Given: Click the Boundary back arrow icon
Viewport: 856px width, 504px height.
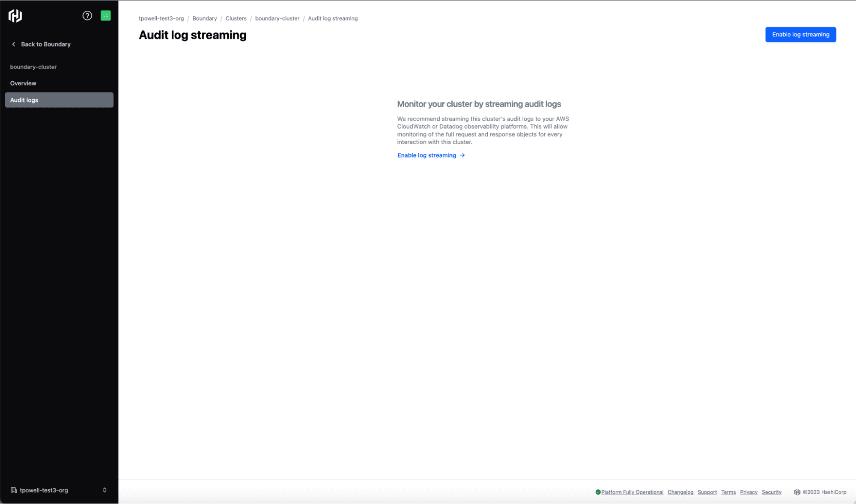Looking at the screenshot, I should [14, 44].
